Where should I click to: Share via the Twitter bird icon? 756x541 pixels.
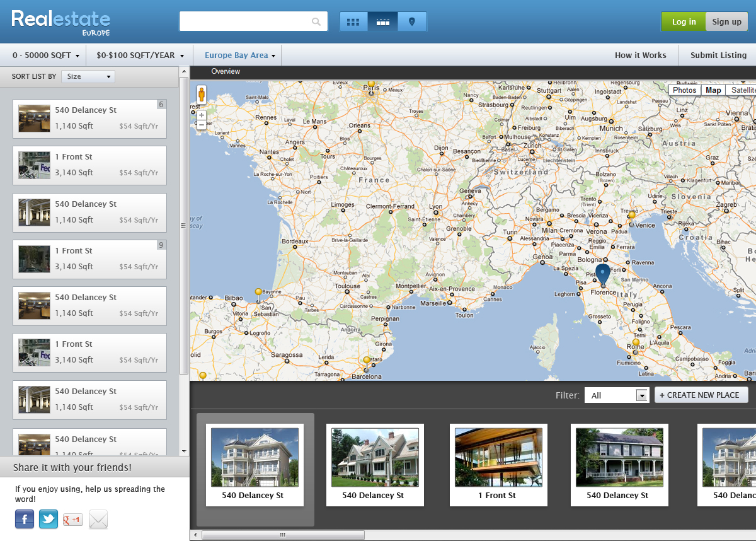click(x=49, y=519)
